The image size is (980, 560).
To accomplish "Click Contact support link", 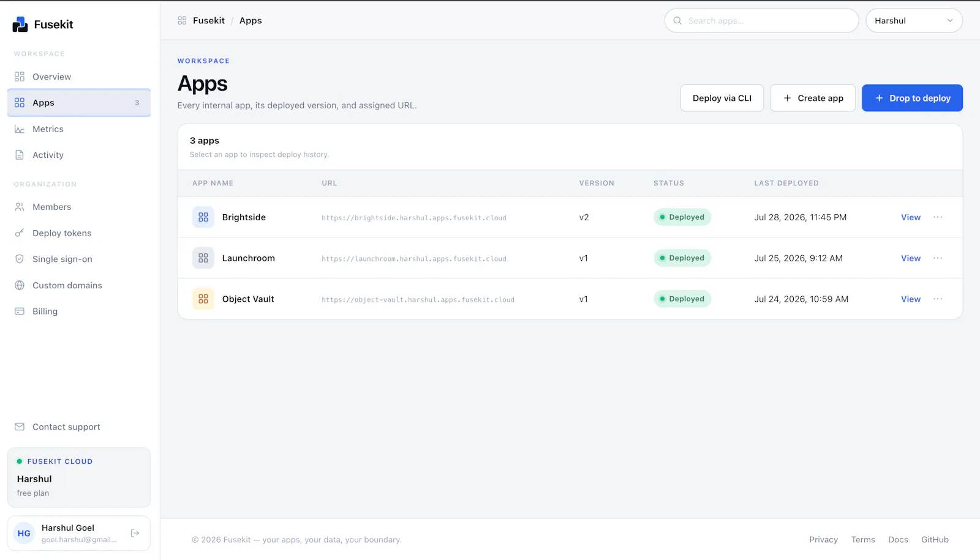I will [x=79, y=427].
